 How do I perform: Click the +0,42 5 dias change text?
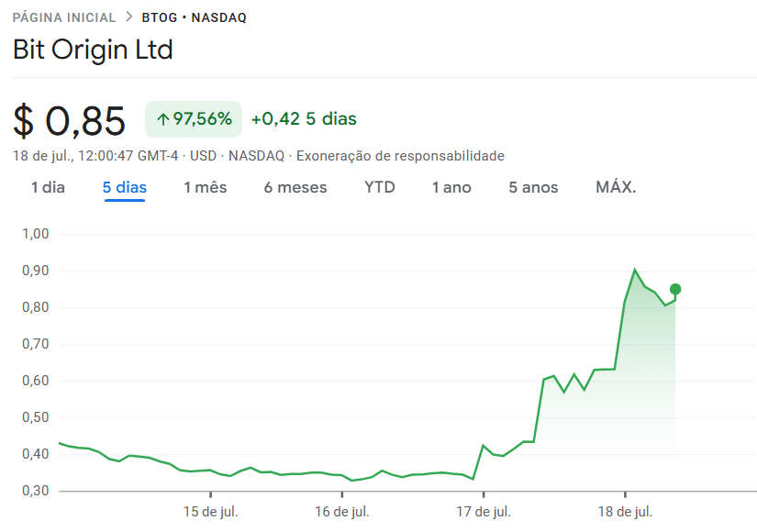tap(304, 118)
